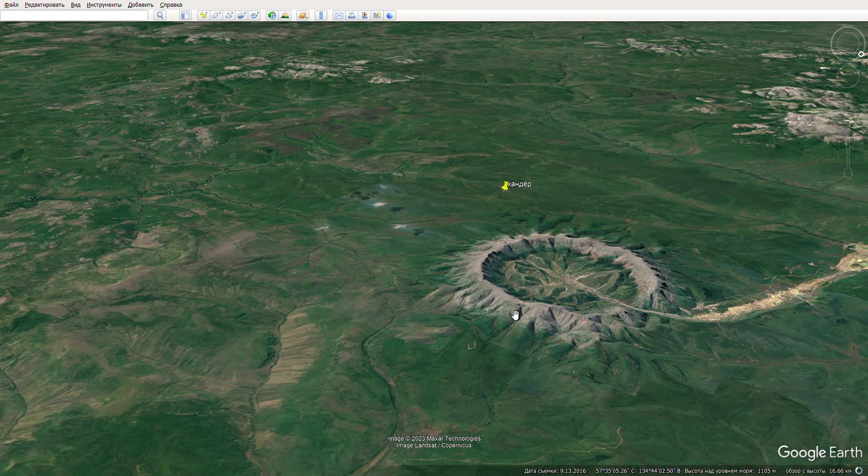Viewport: 868px width, 476px height.
Task: Open the Справка menu
Action: (x=171, y=5)
